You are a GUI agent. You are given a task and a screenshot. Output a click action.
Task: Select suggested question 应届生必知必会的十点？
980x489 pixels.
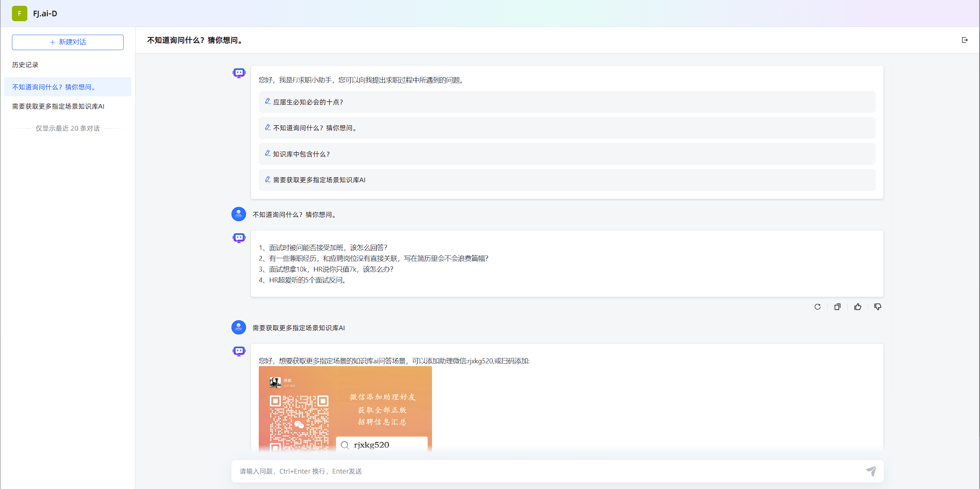567,102
